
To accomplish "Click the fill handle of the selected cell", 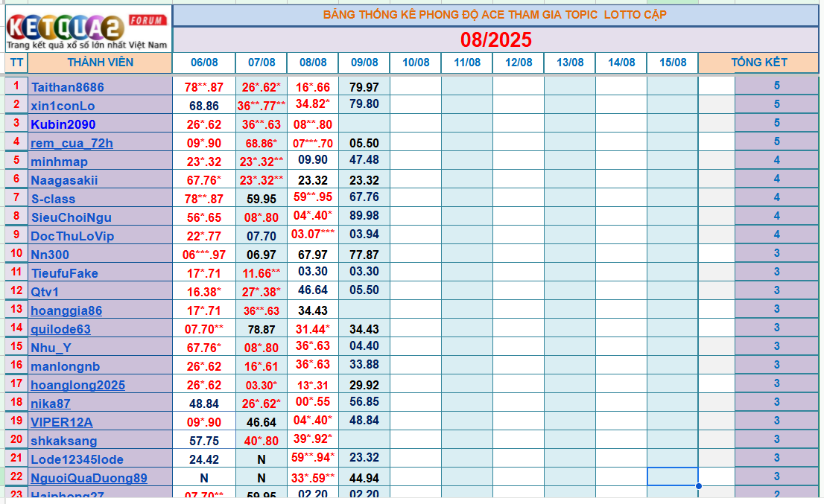I will (x=698, y=486).
